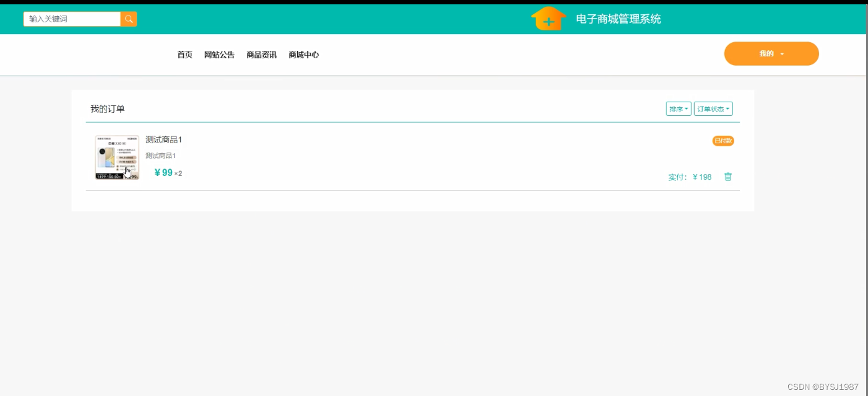Open the 测试商品1 order title

[164, 139]
